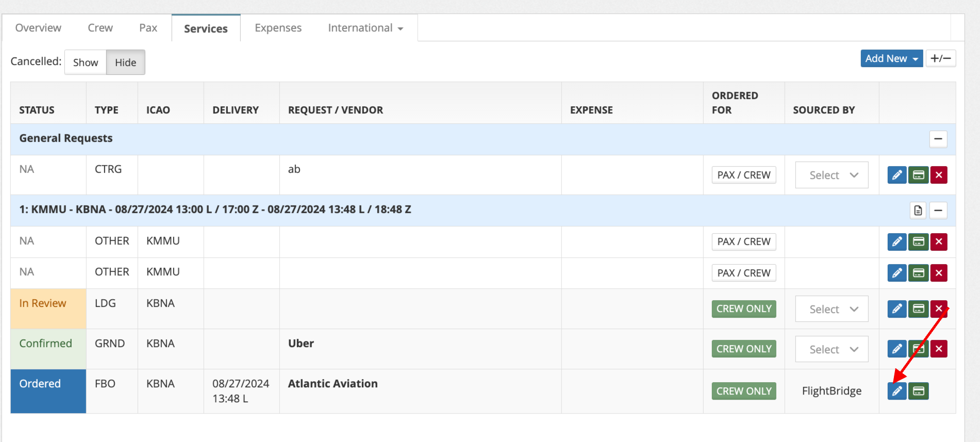980x442 pixels.
Task: Click the 08/27/2024 13:48 L delivery cell
Action: 241,391
